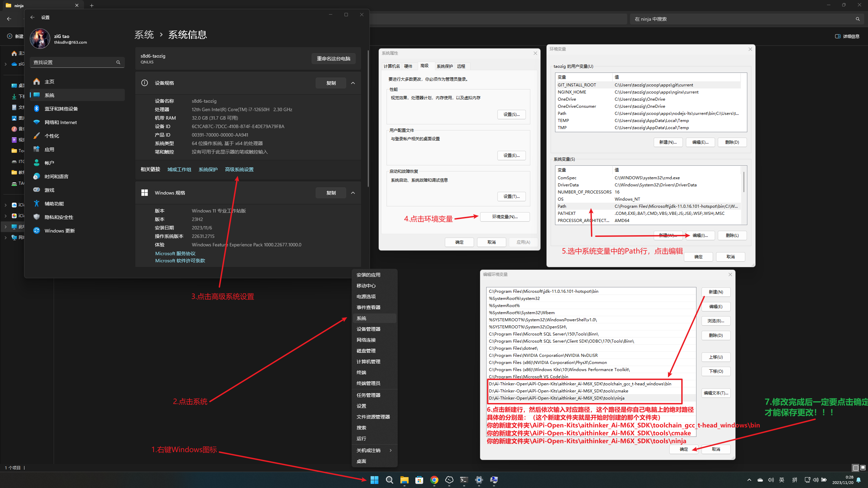Click 重命名这台电脑 button

point(334,59)
